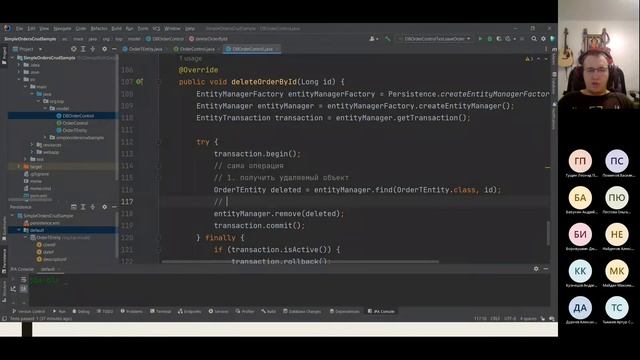Viewport: 640px width, 360px height.
Task: Open Persistence panel settings gear
Action: [x=104, y=207]
